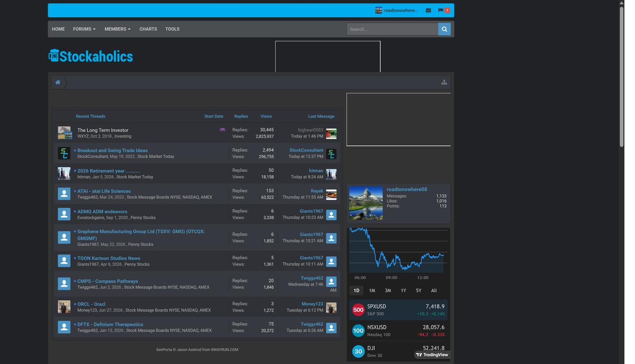Image resolution: width=635 pixels, height=364 pixels.
Task: Open 2026 Retirement year thread
Action: [x=109, y=171]
